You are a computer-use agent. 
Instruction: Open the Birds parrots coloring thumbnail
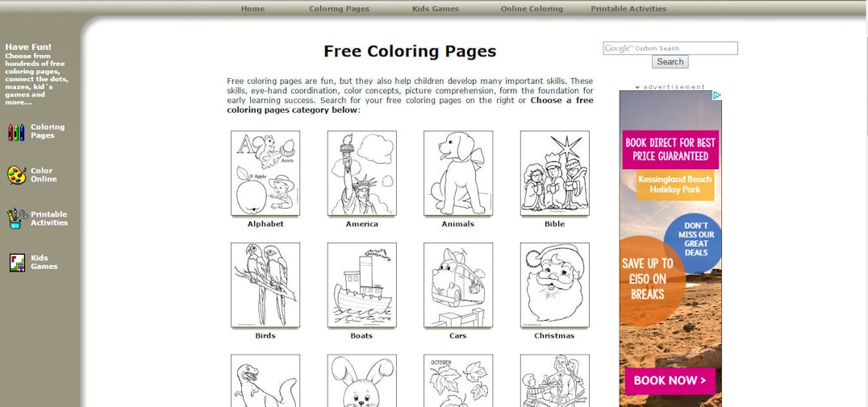click(265, 284)
